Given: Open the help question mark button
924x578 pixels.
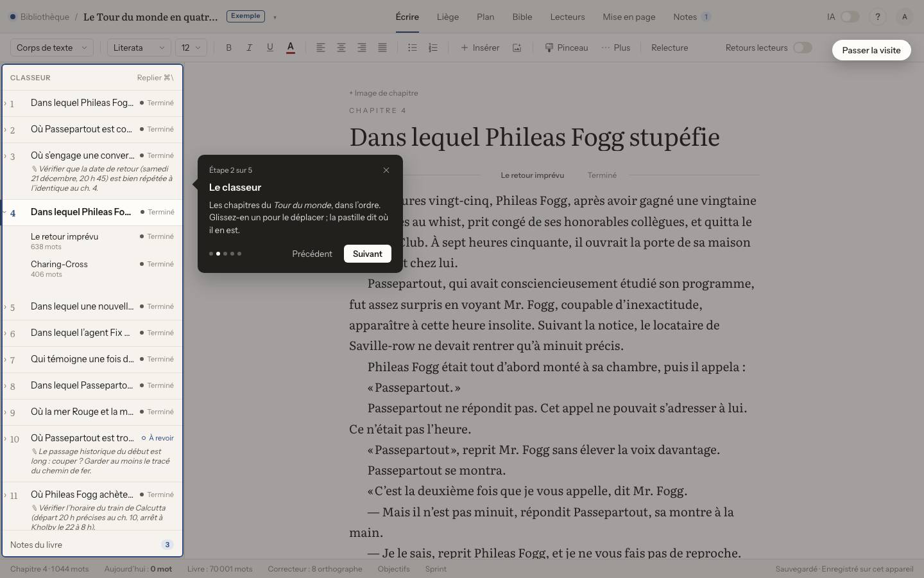Looking at the screenshot, I should click(x=877, y=17).
